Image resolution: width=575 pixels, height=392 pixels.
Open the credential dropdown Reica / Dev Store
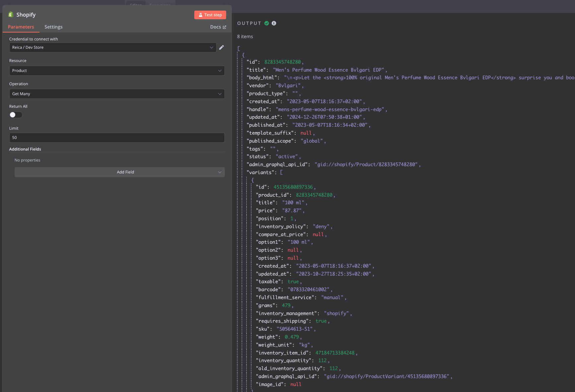(113, 47)
